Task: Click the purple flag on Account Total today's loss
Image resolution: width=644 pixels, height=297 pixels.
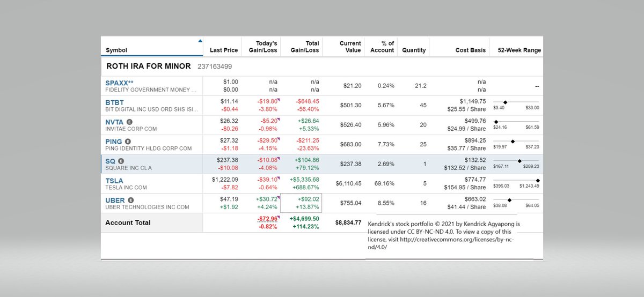Action: (279, 217)
